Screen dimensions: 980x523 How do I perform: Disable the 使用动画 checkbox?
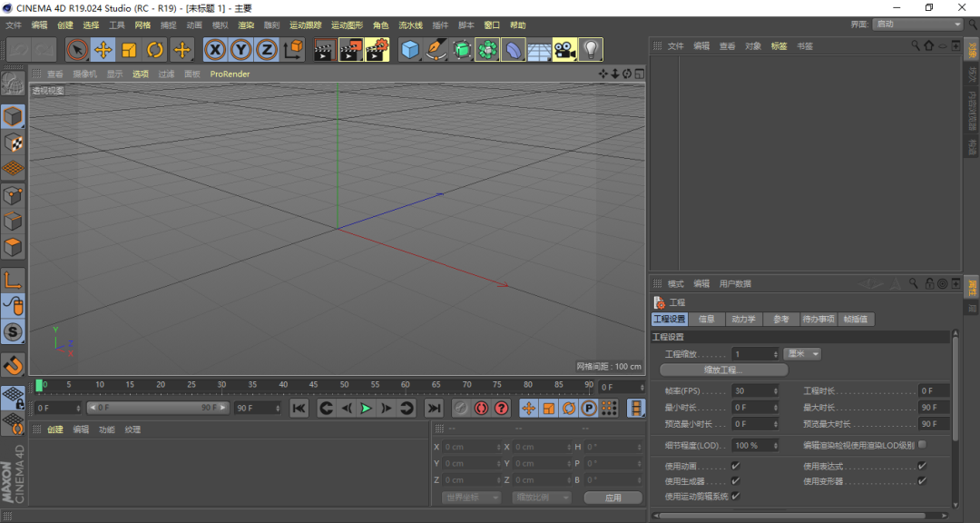pyautogui.click(x=735, y=466)
